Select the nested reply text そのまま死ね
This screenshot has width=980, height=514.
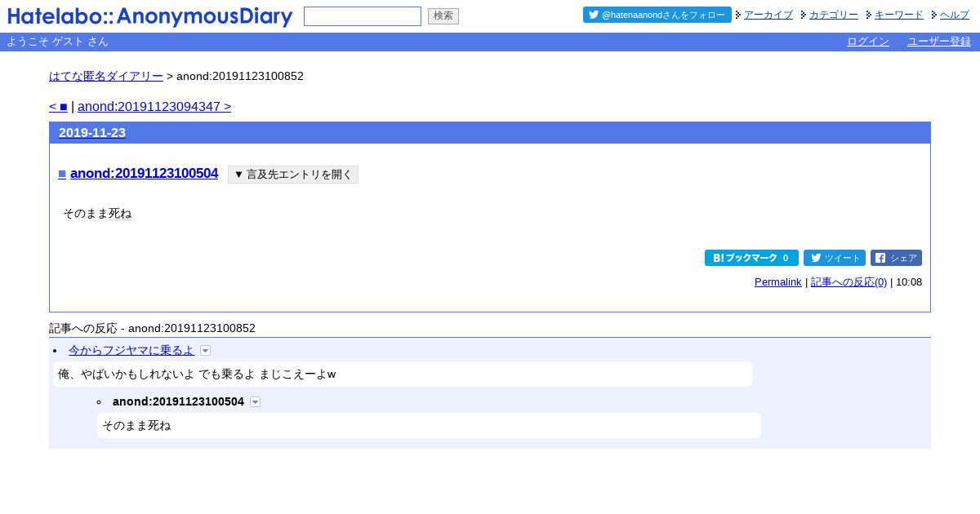pyautogui.click(x=136, y=426)
